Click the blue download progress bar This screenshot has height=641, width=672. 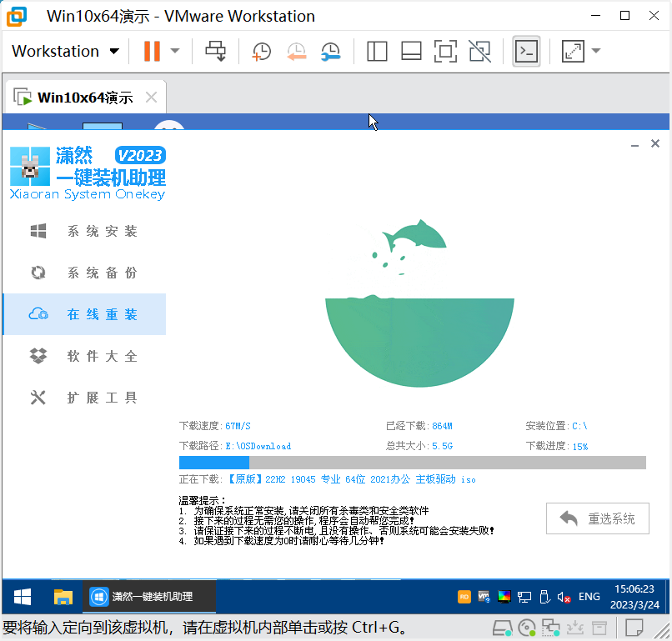(214, 463)
